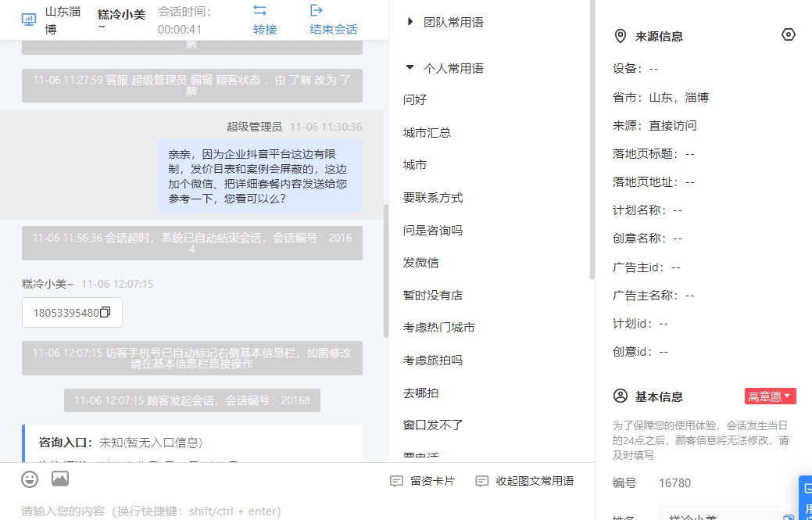Click the chat history scrollbar
This screenshot has height=520, width=812.
coord(386,271)
